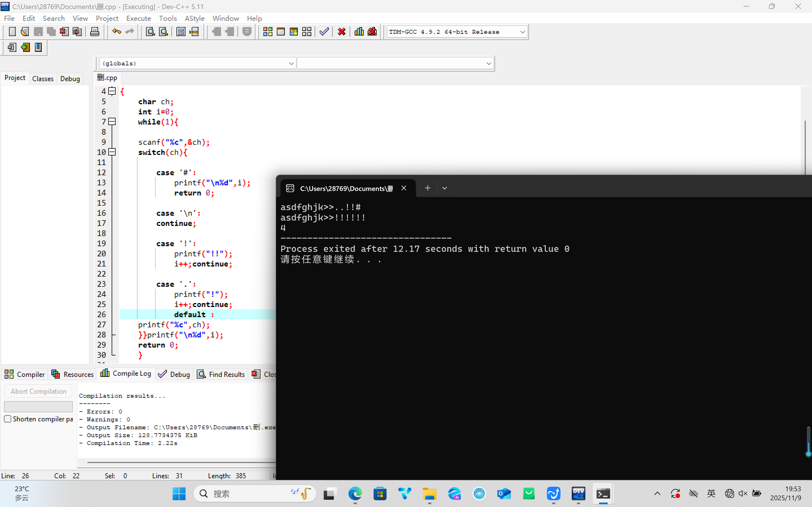The image size is (812, 507).
Task: Open the terminal new-tab profile chevron
Action: (445, 188)
